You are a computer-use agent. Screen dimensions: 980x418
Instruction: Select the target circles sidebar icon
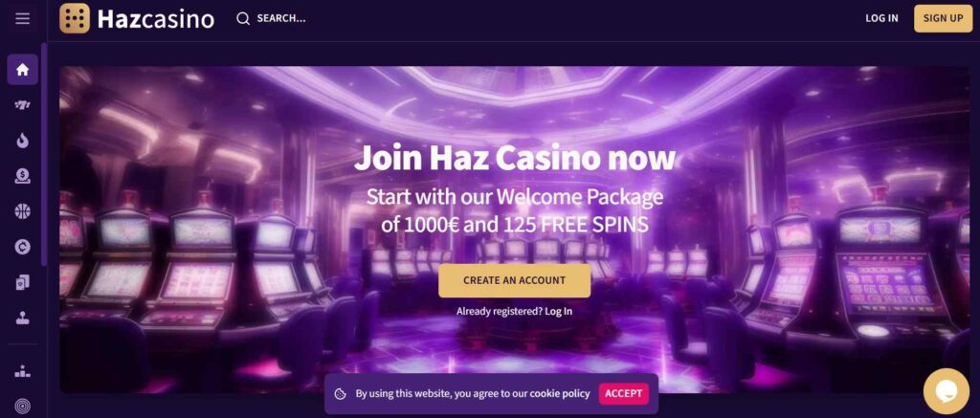click(23, 407)
